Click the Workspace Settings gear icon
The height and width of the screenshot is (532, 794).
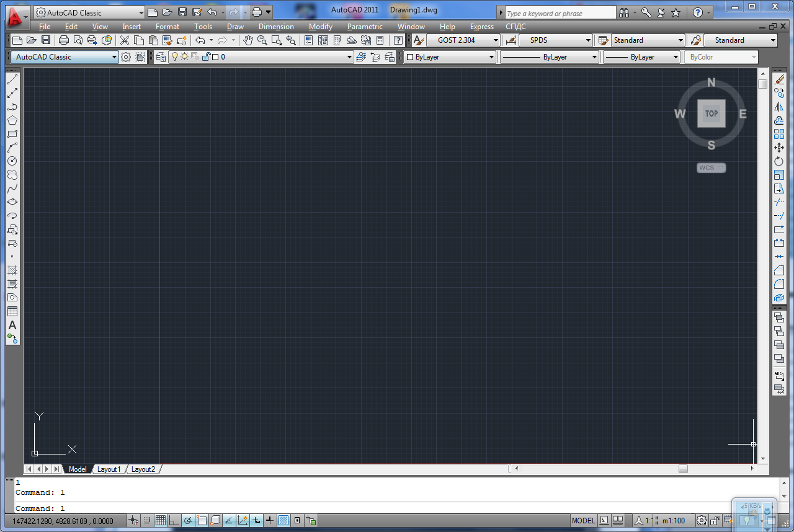point(126,57)
